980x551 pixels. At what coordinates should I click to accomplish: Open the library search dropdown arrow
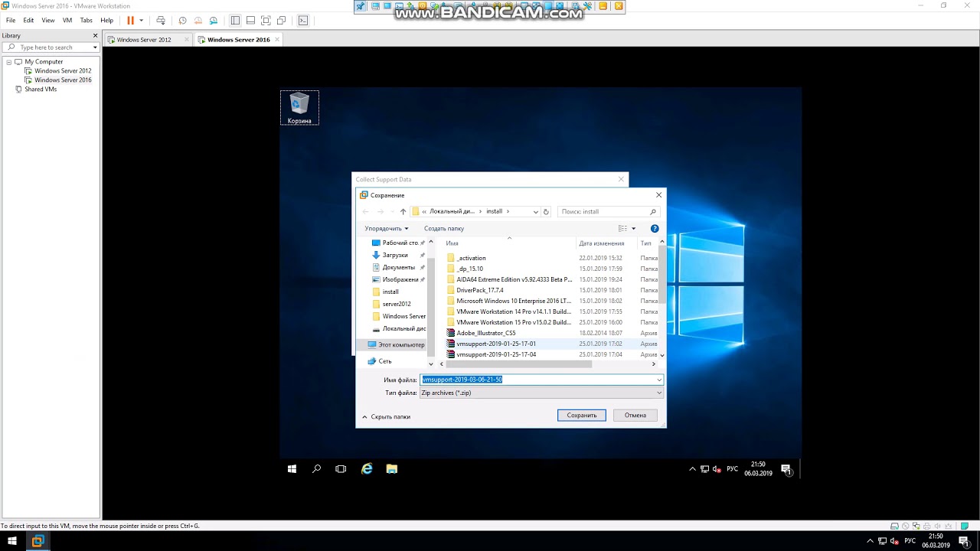(x=95, y=47)
